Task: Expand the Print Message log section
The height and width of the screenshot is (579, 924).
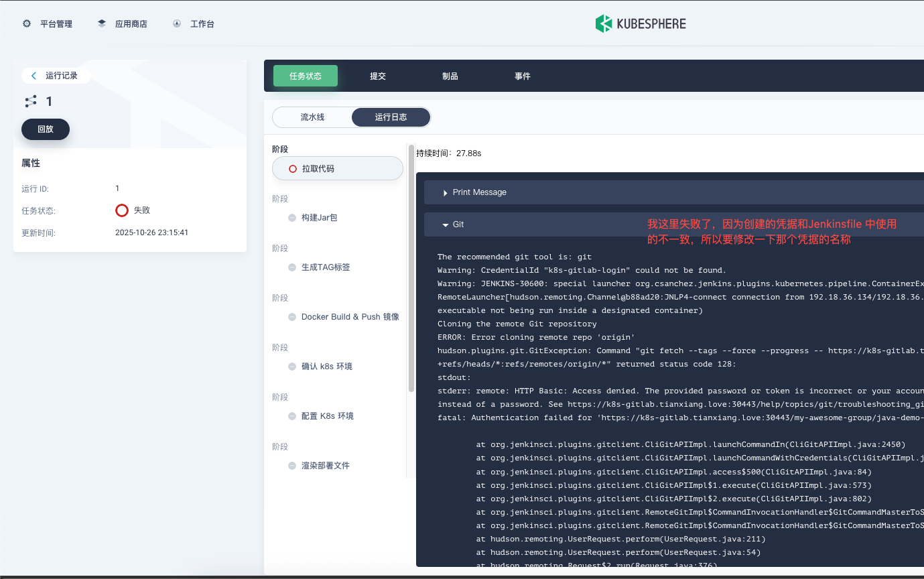Action: pos(446,193)
